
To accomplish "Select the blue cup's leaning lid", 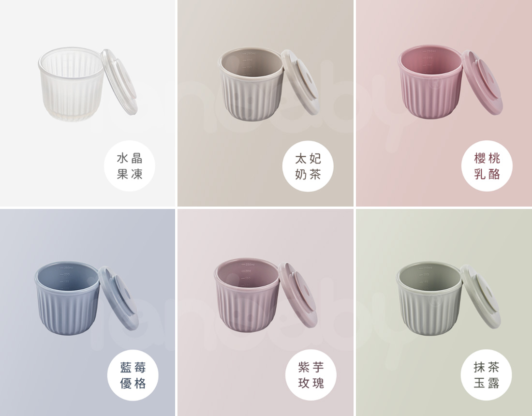I will coord(118,298).
